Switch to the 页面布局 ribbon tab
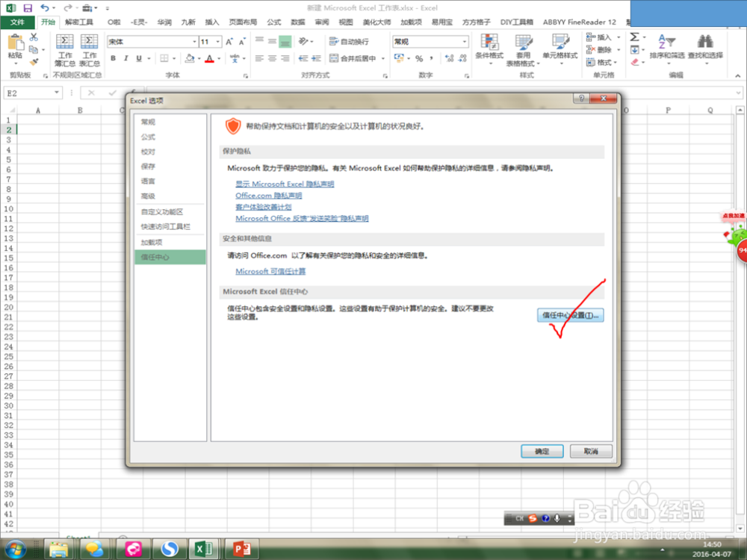The width and height of the screenshot is (747, 560). coord(243,22)
